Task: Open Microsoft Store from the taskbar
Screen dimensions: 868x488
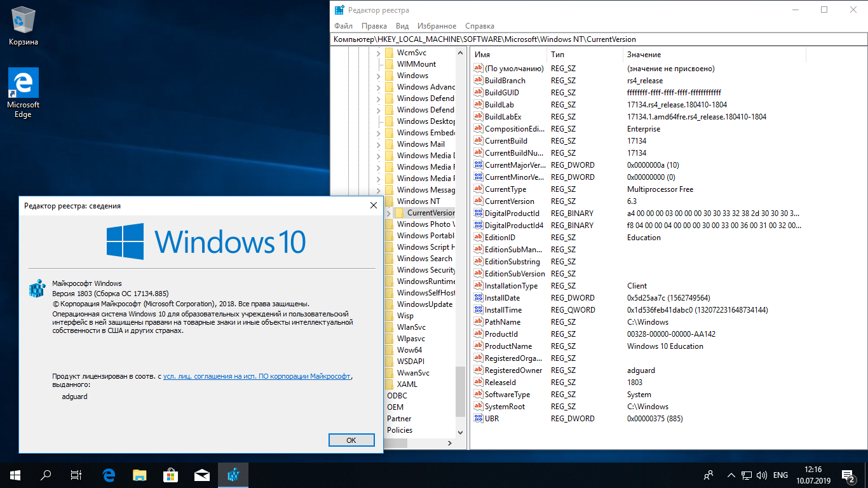Action: point(171,475)
